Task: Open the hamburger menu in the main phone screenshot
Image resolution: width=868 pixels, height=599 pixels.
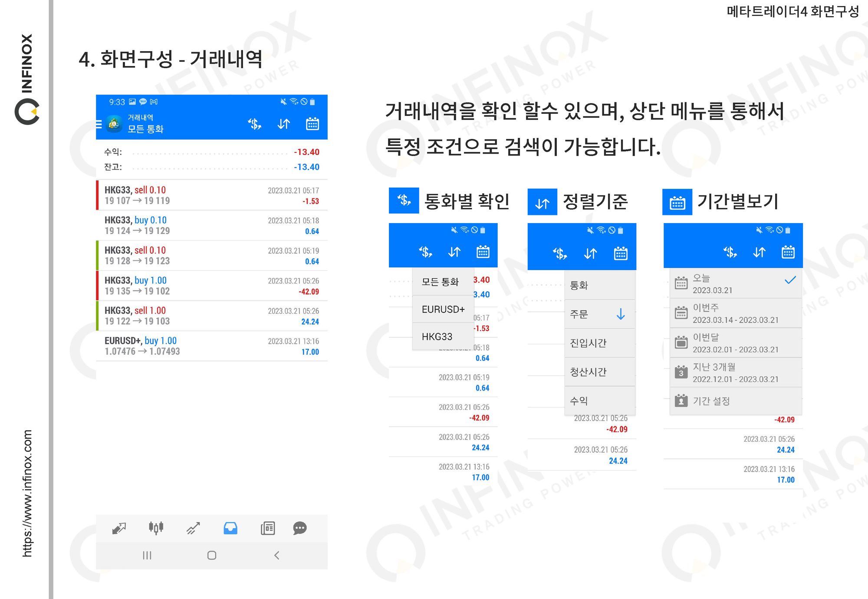Action: (99, 124)
